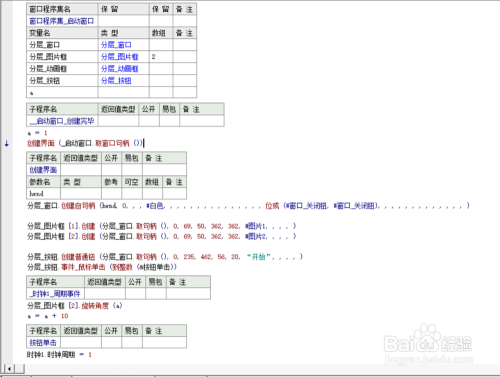Click subroutine name cell '按钮单击'
500x377 pixels.
[x=43, y=343]
